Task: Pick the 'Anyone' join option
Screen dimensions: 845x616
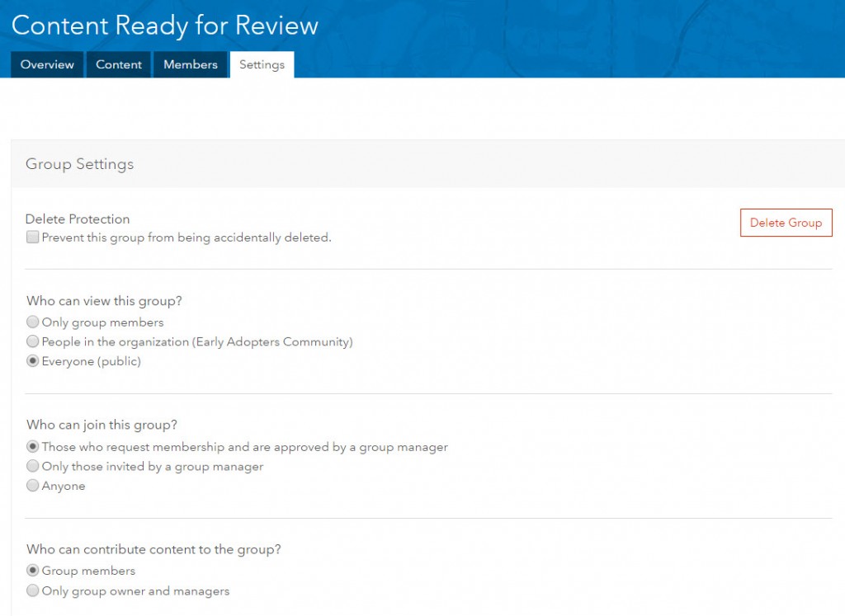Action: (x=32, y=485)
